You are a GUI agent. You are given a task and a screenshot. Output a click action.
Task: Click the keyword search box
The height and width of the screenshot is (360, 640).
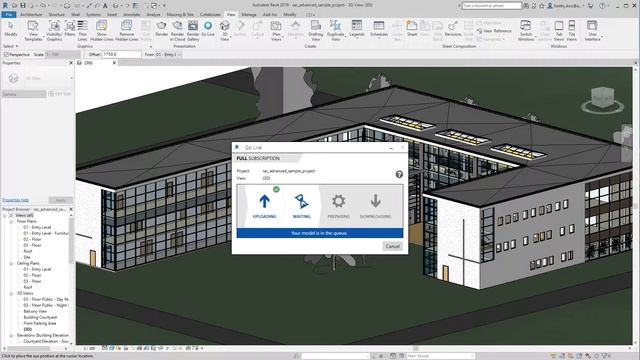click(x=492, y=6)
